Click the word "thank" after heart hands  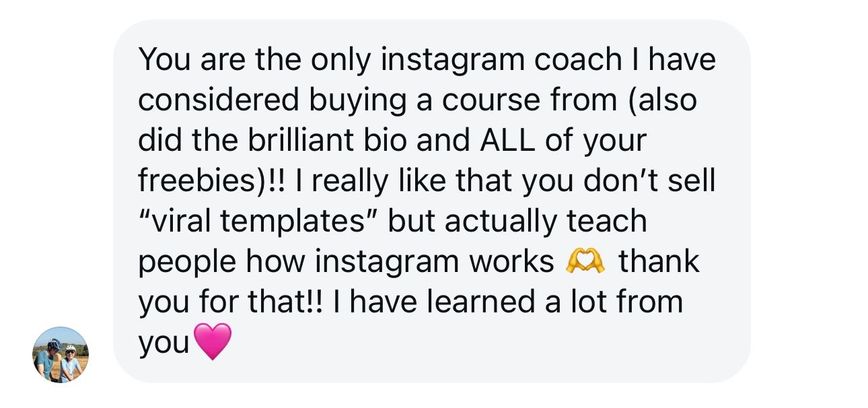[659, 261]
